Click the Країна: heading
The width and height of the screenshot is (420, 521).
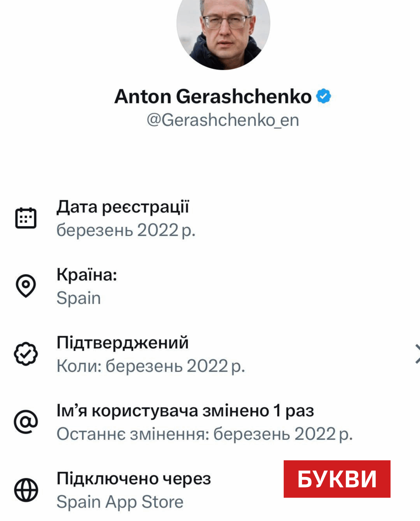(87, 275)
